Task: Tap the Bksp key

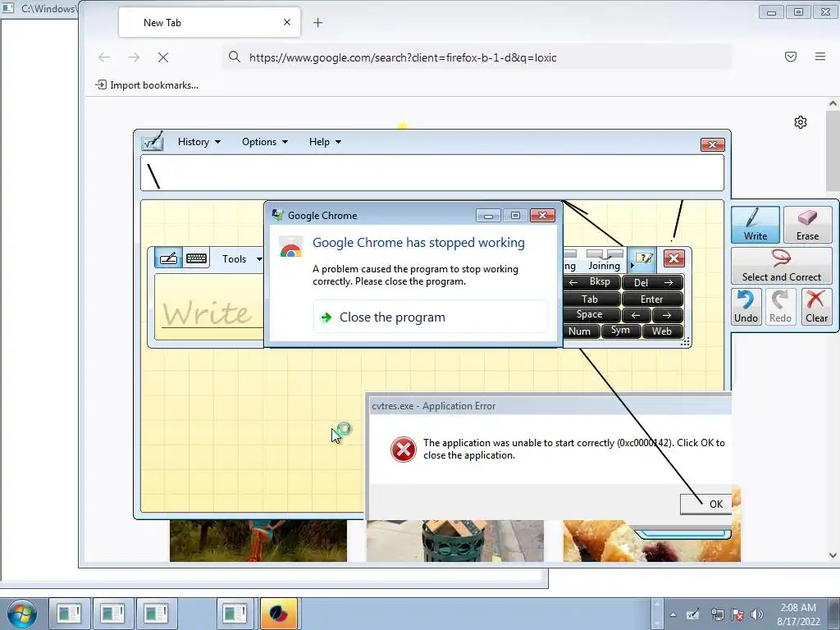Action: pos(591,282)
